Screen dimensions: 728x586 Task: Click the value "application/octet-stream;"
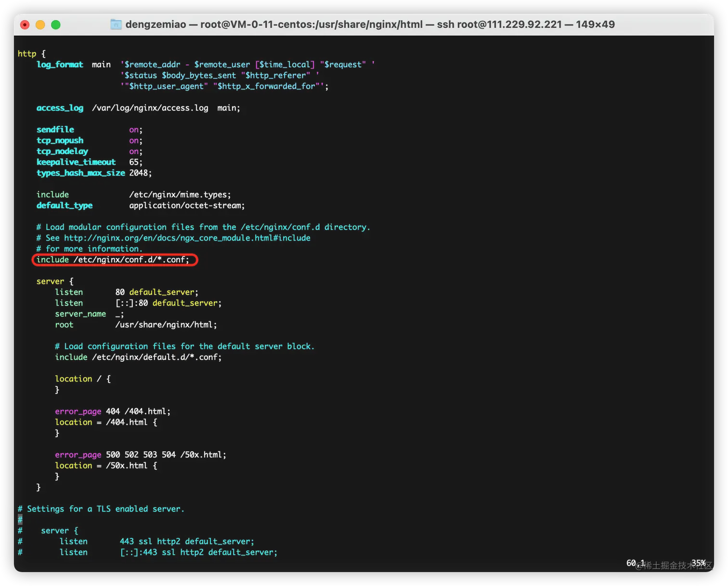coord(187,205)
